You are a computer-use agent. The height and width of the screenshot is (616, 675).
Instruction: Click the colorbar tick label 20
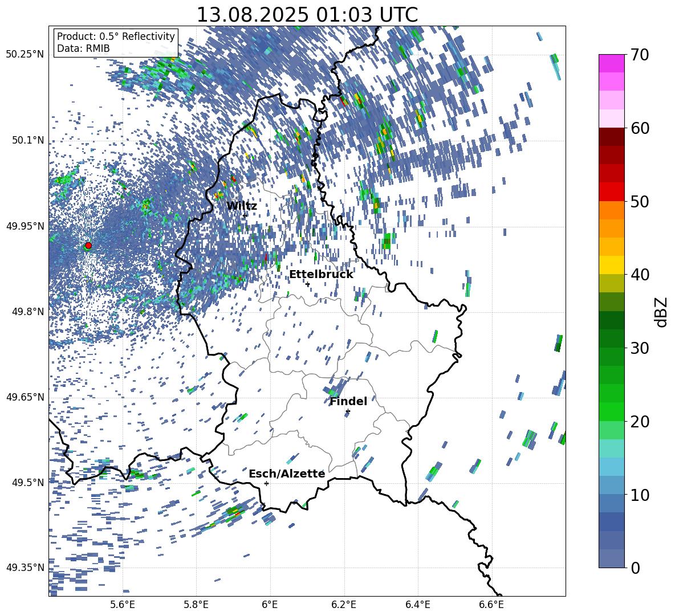pos(640,421)
